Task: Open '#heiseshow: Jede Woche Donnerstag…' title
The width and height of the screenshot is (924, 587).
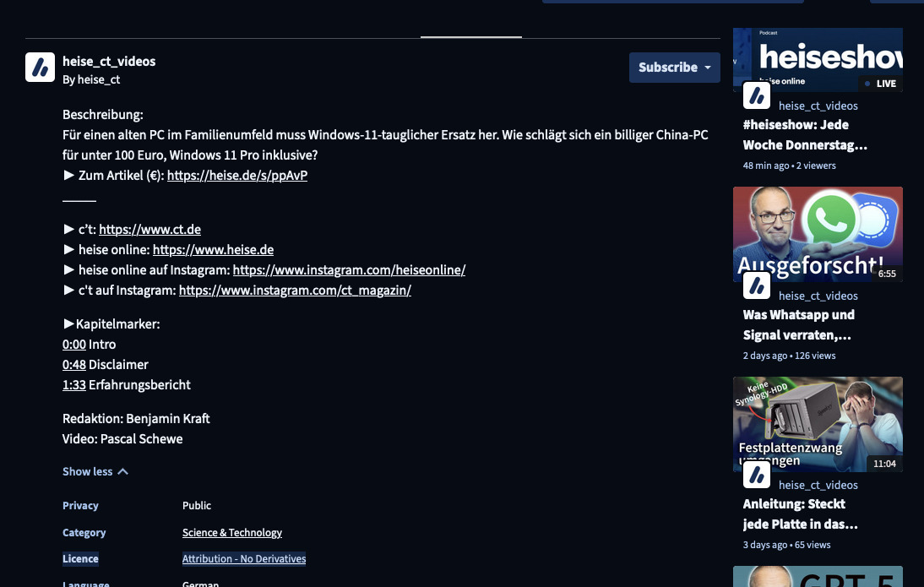Action: tap(805, 135)
